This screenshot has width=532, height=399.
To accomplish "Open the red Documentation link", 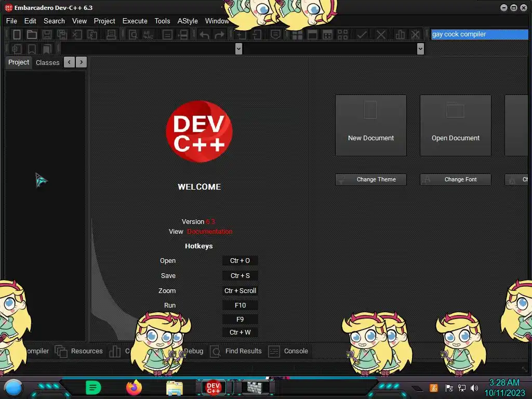I will [210, 232].
